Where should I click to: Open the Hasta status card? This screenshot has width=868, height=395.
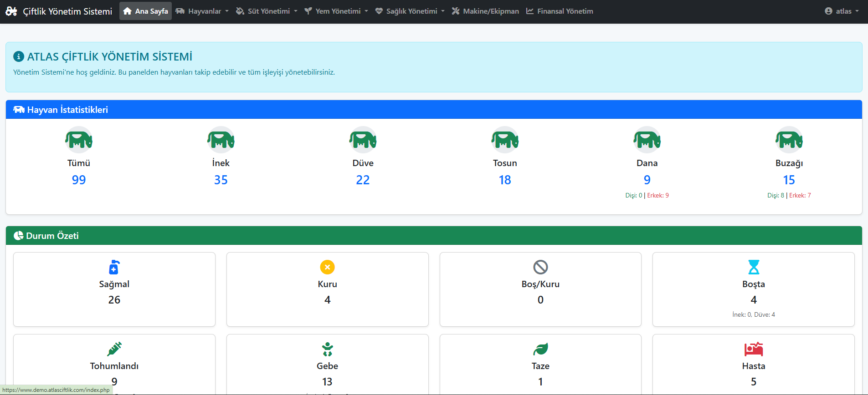click(x=754, y=365)
